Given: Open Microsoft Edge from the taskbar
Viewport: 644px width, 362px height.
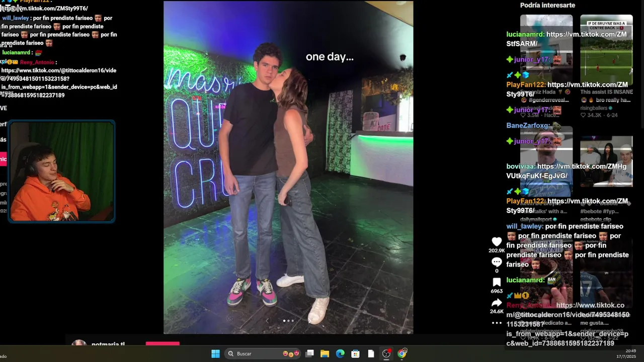Looking at the screenshot, I should coord(340,353).
